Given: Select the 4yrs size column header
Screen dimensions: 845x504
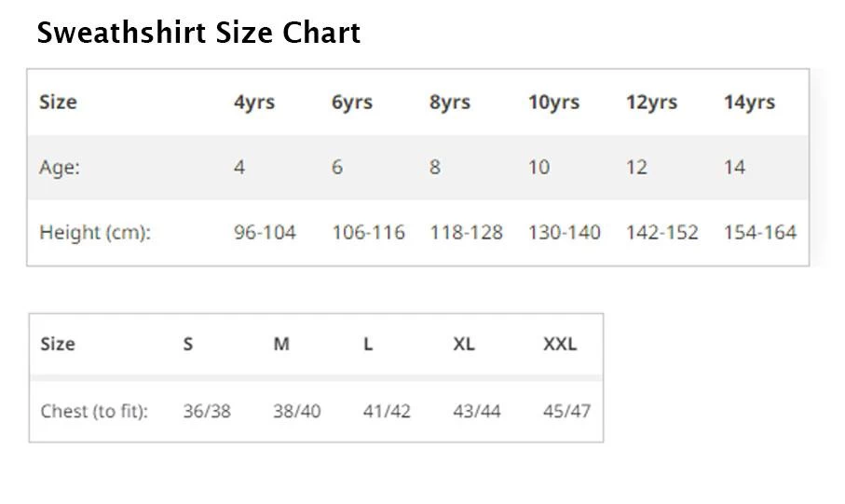Looking at the screenshot, I should pos(253,102).
